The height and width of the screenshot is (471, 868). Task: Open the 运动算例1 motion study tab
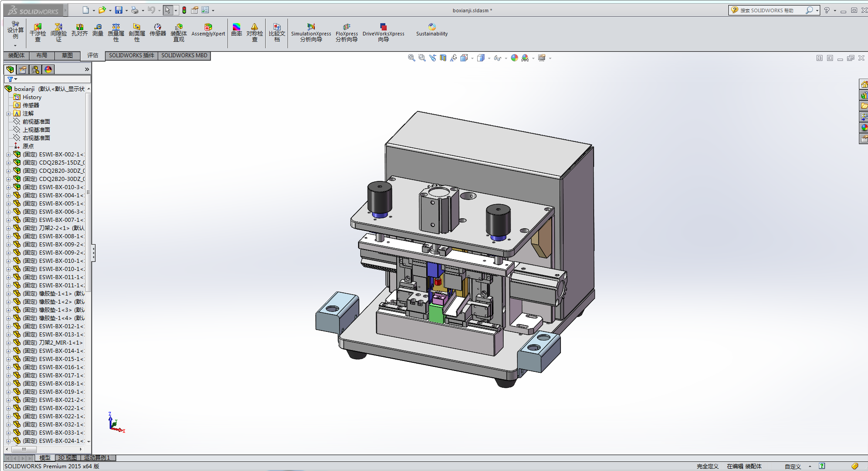(x=97, y=458)
